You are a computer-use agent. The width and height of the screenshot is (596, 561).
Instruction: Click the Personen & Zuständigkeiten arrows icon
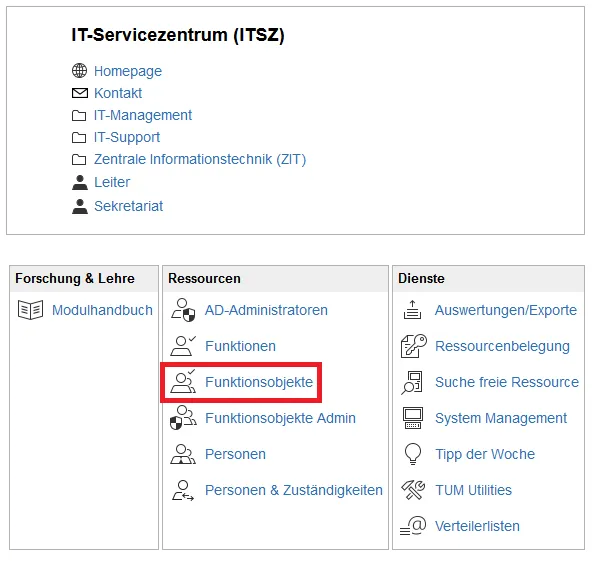[x=183, y=490]
